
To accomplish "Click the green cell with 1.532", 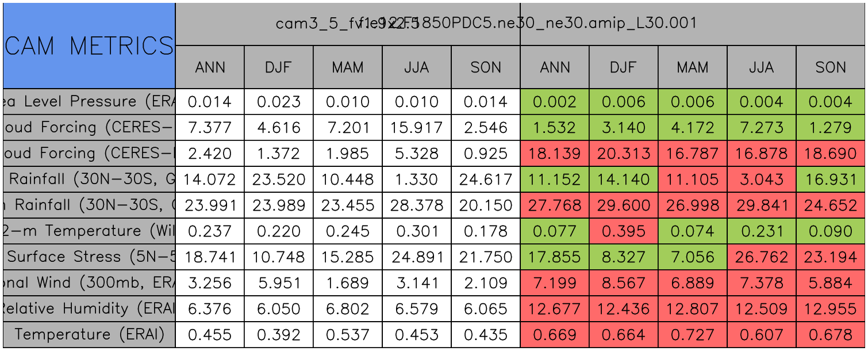I will (555, 128).
